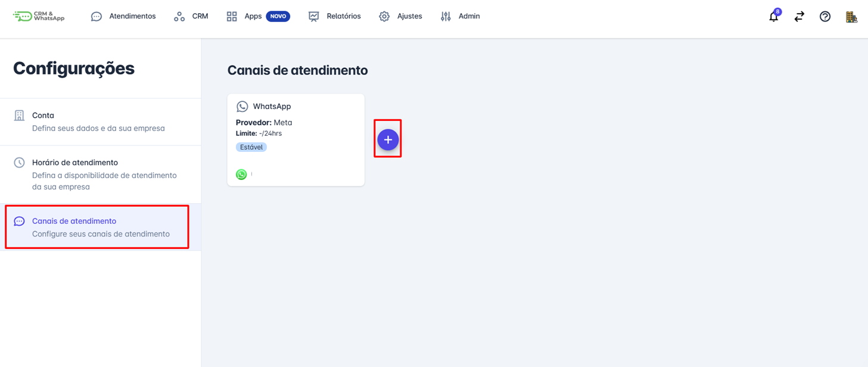Click the green WhatsApp status icon
Screen dimensions: 868x367
pyautogui.click(x=241, y=174)
